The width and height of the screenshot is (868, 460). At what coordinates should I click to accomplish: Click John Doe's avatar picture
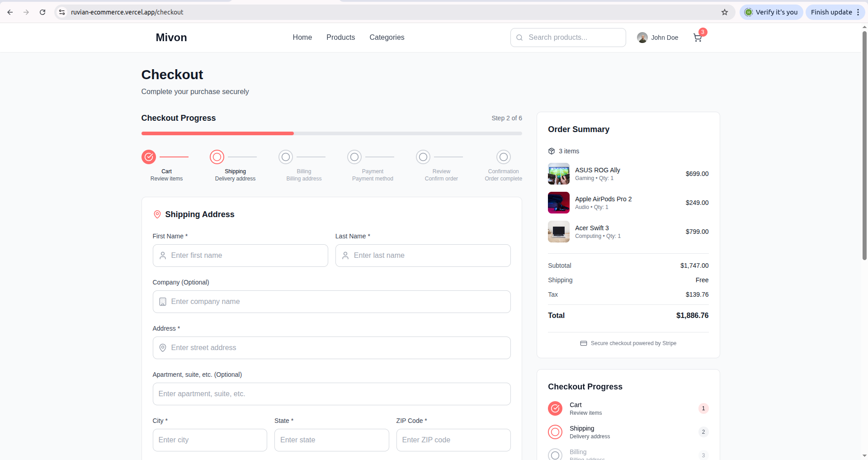click(642, 38)
